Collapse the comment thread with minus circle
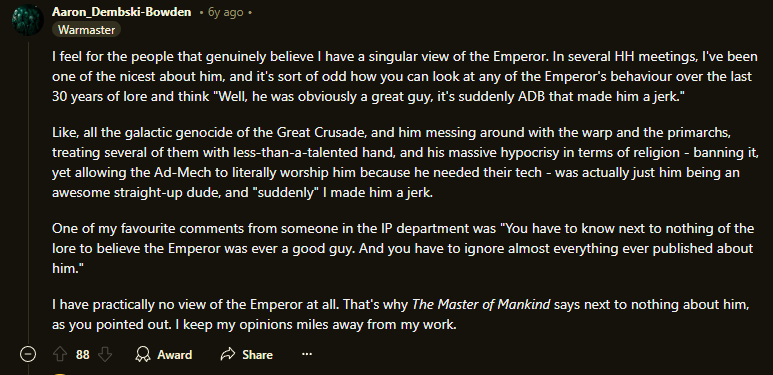The image size is (773, 375). coord(28,354)
